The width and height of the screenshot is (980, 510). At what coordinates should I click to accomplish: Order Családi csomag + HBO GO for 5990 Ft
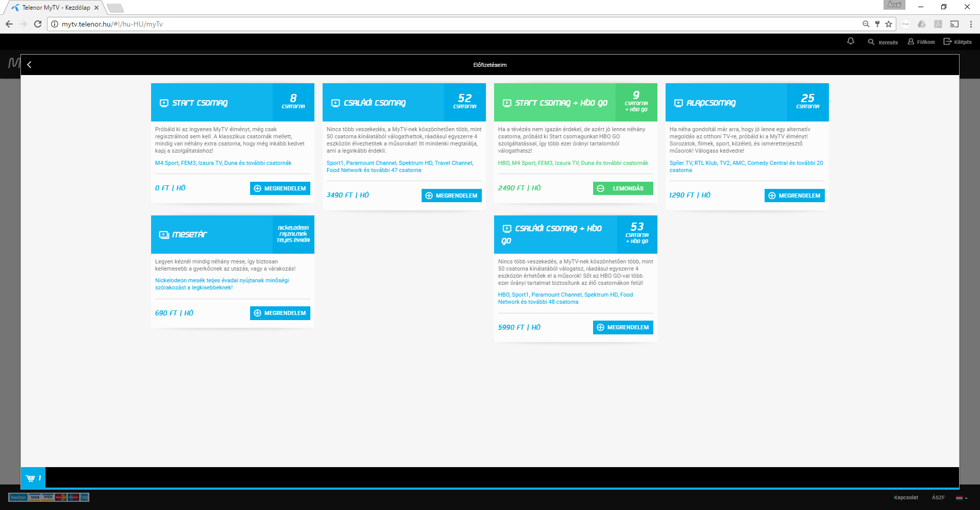(623, 327)
